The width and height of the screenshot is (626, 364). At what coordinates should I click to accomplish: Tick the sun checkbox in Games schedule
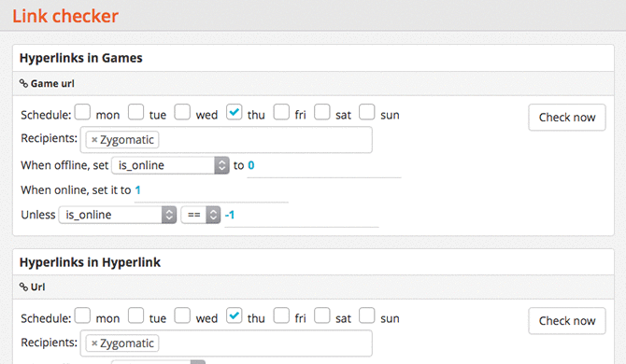click(x=366, y=112)
